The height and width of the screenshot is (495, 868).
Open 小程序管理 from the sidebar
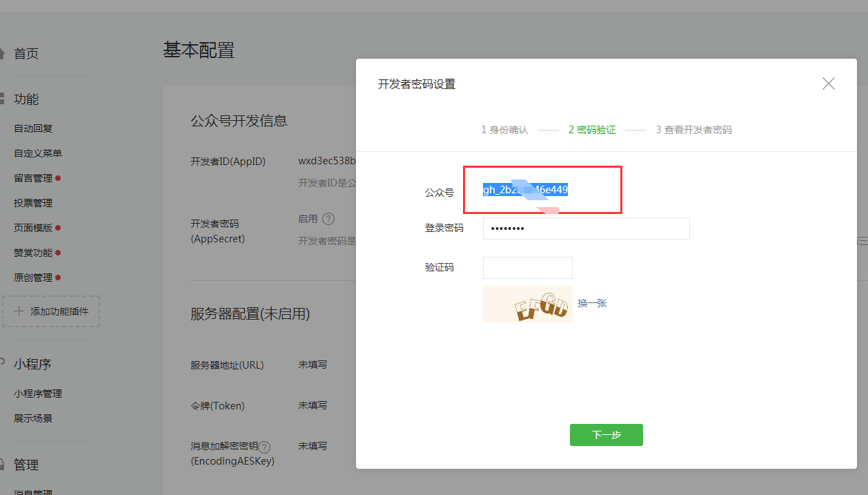tap(39, 394)
